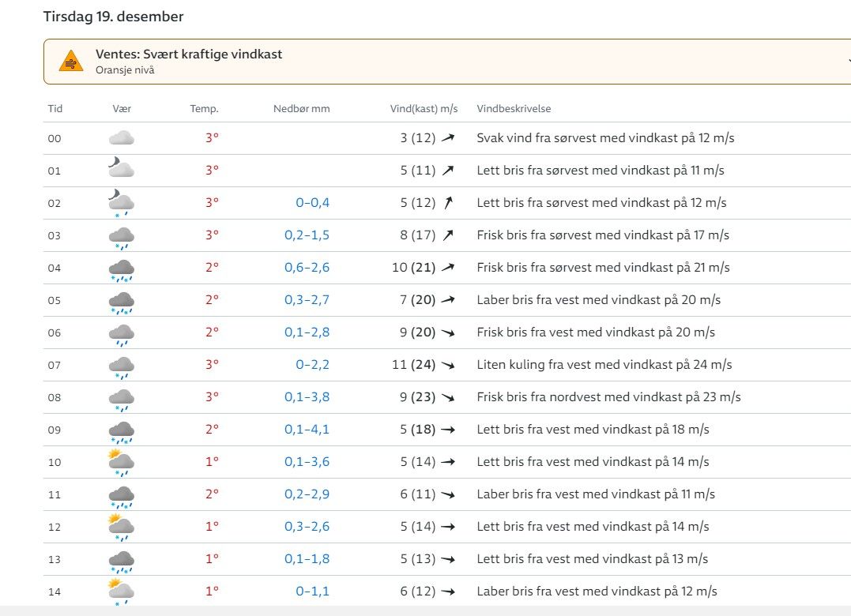The image size is (851, 616).
Task: Select the wind arrow in the 02 row
Action: click(x=448, y=203)
